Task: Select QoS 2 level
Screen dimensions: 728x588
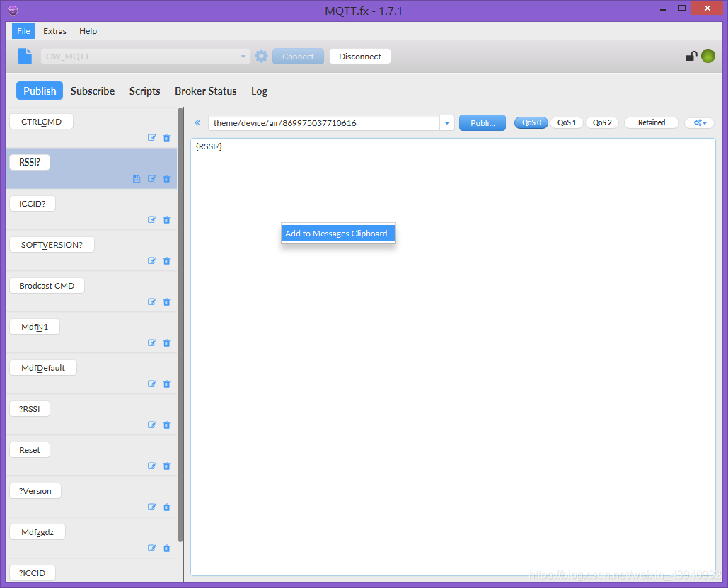Action: pyautogui.click(x=601, y=122)
